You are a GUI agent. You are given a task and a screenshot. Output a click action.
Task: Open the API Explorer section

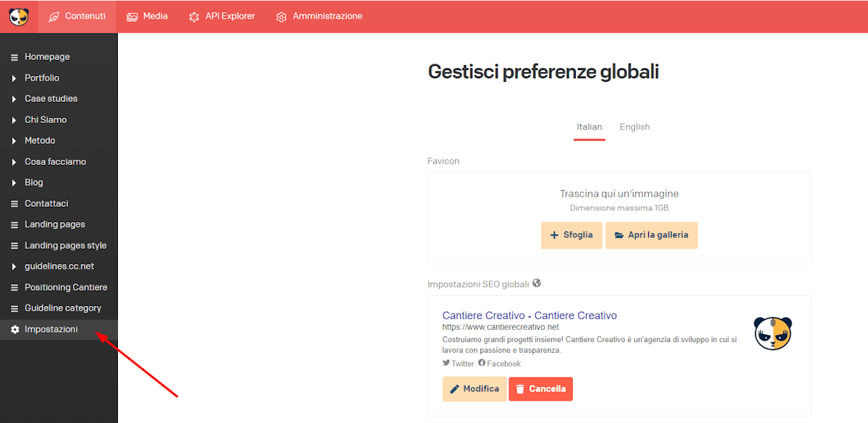221,17
